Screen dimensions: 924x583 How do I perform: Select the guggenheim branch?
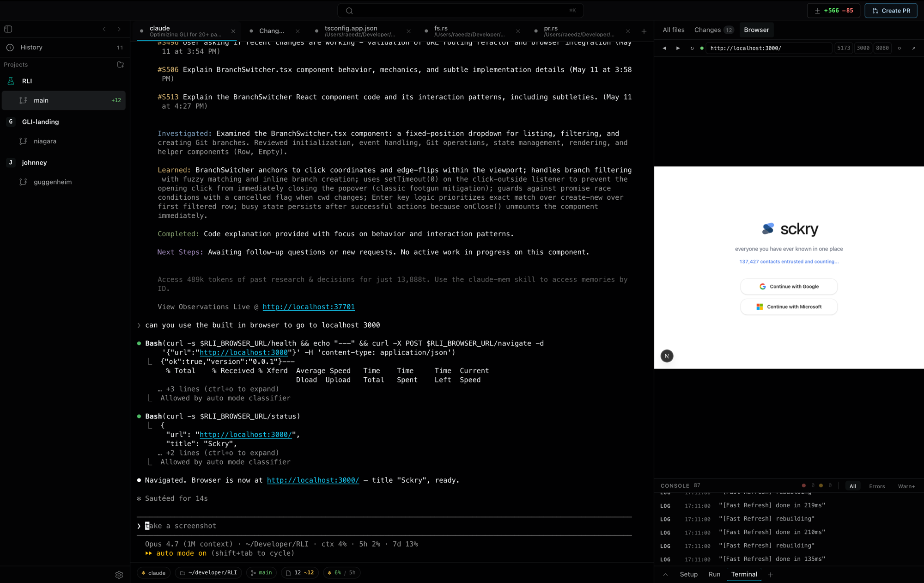click(x=64, y=182)
